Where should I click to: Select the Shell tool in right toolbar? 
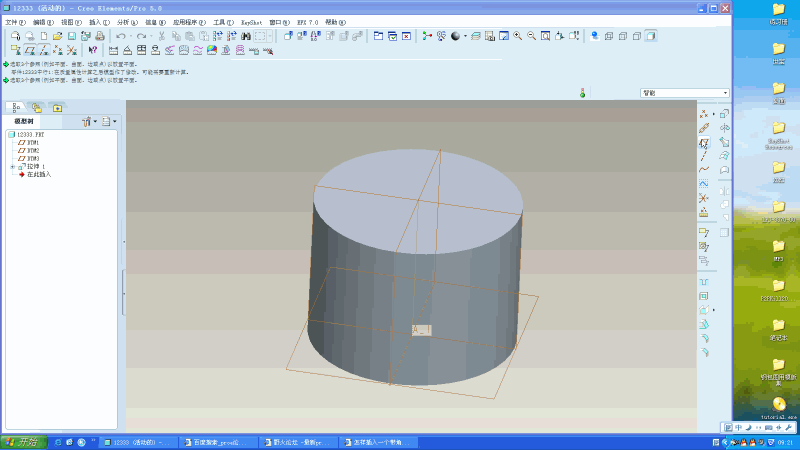pos(704,296)
